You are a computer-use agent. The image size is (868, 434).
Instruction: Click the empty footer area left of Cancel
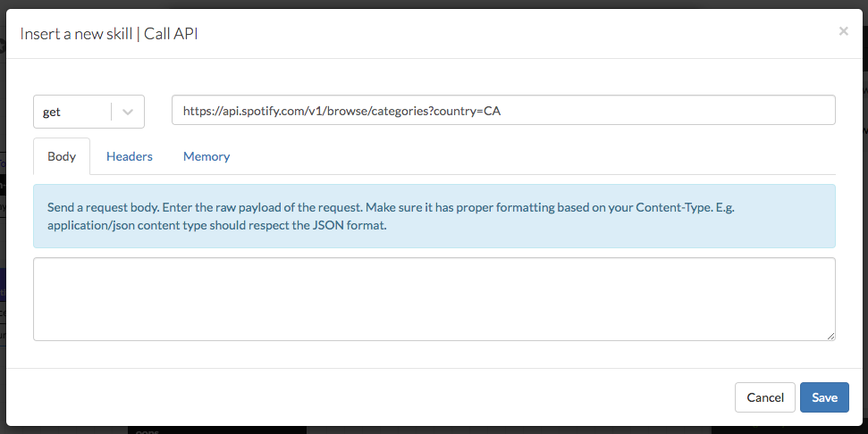[x=358, y=397]
